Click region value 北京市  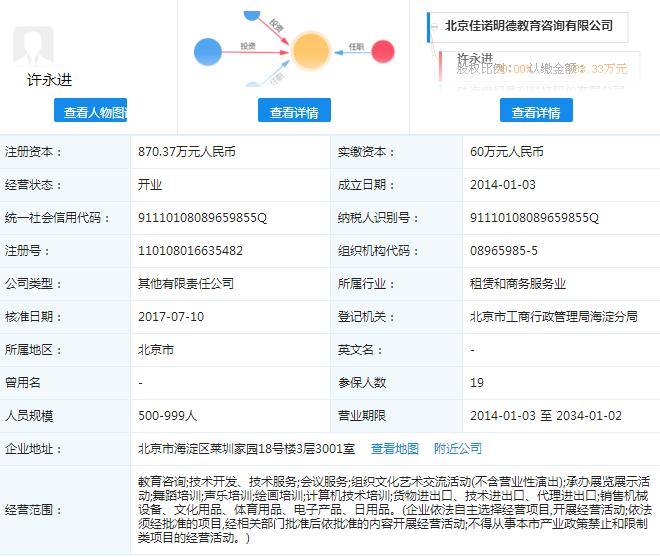tap(156, 350)
